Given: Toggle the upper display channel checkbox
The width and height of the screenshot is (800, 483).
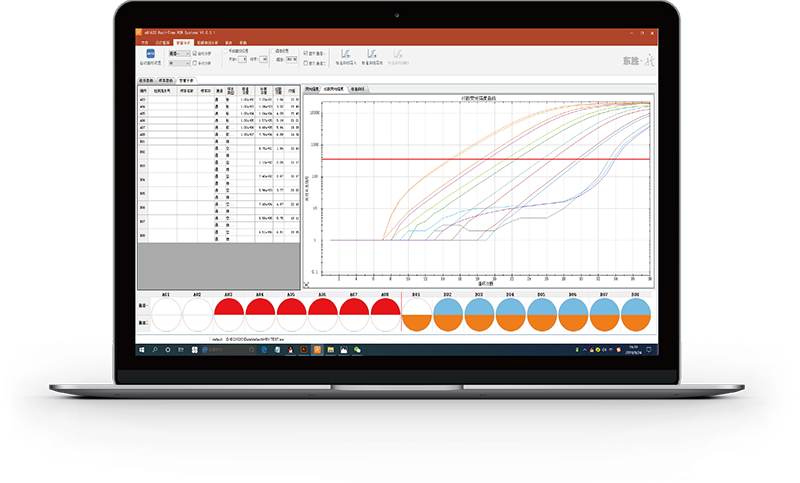Looking at the screenshot, I should (305, 52).
